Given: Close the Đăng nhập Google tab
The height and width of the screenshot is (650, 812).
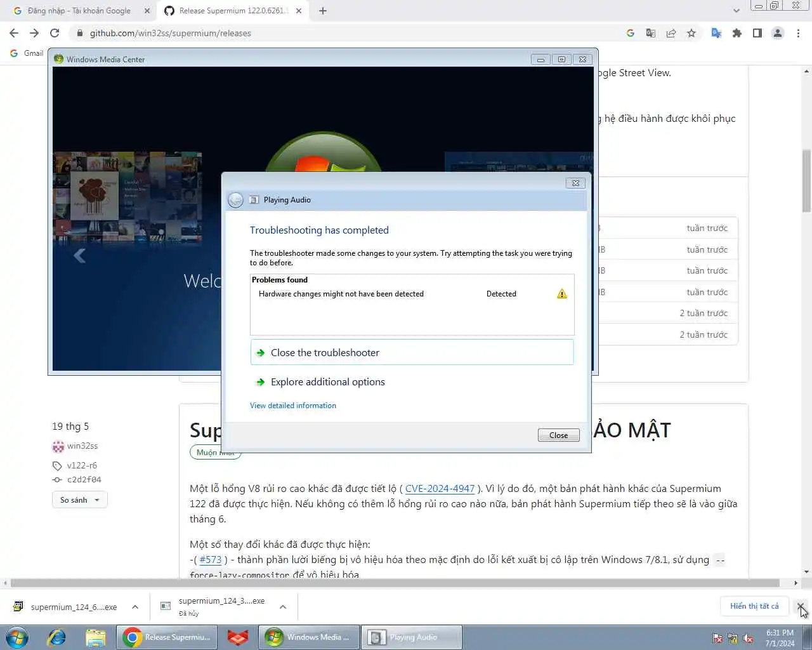Looking at the screenshot, I should (x=147, y=11).
